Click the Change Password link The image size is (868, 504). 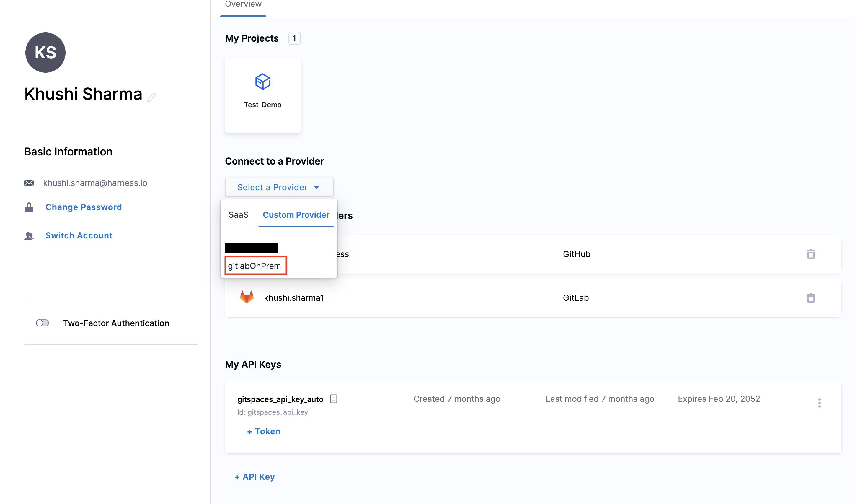point(83,207)
